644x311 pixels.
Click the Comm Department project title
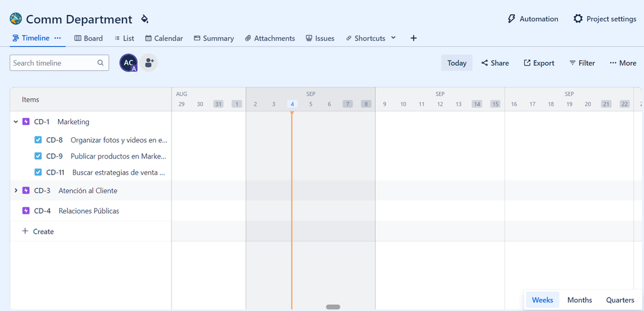click(79, 19)
